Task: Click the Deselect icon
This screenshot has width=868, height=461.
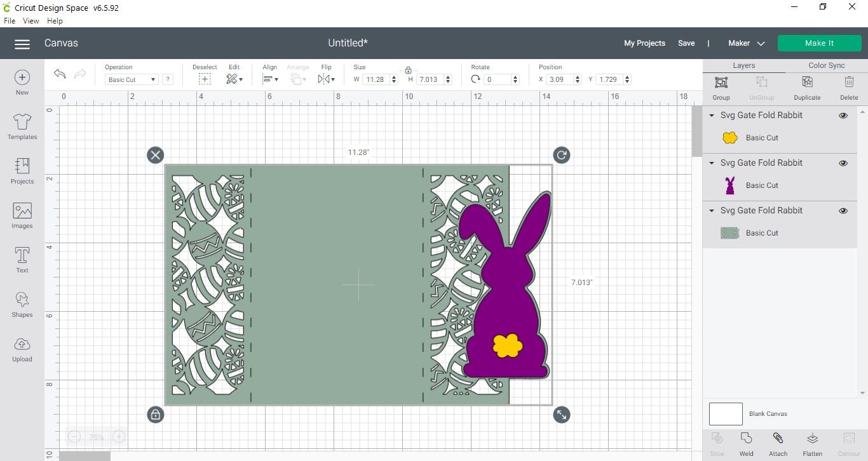Action: tap(205, 79)
